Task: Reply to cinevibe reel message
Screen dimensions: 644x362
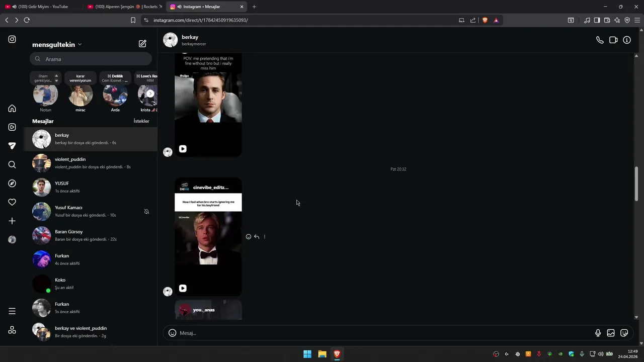Action: (x=257, y=237)
